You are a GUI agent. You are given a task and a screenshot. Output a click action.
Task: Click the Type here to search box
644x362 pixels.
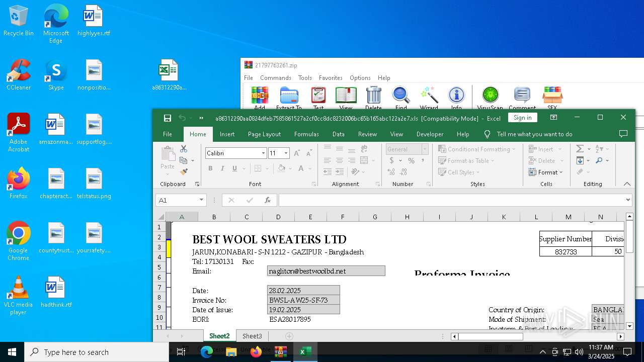[x=97, y=352]
